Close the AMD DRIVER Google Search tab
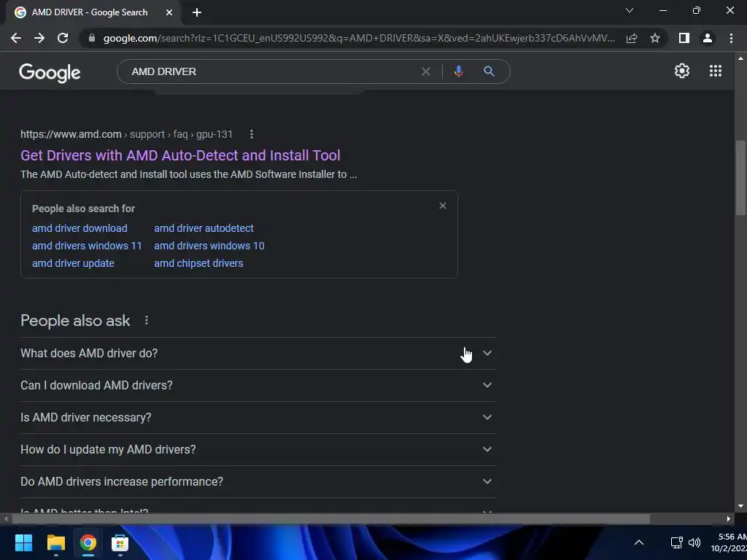Image resolution: width=747 pixels, height=560 pixels. (x=169, y=12)
